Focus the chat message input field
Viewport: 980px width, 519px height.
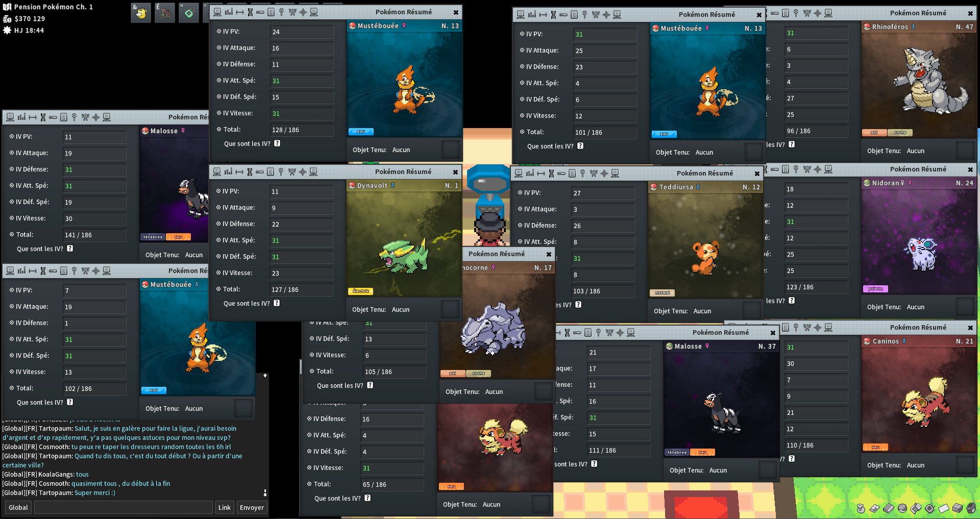(124, 507)
